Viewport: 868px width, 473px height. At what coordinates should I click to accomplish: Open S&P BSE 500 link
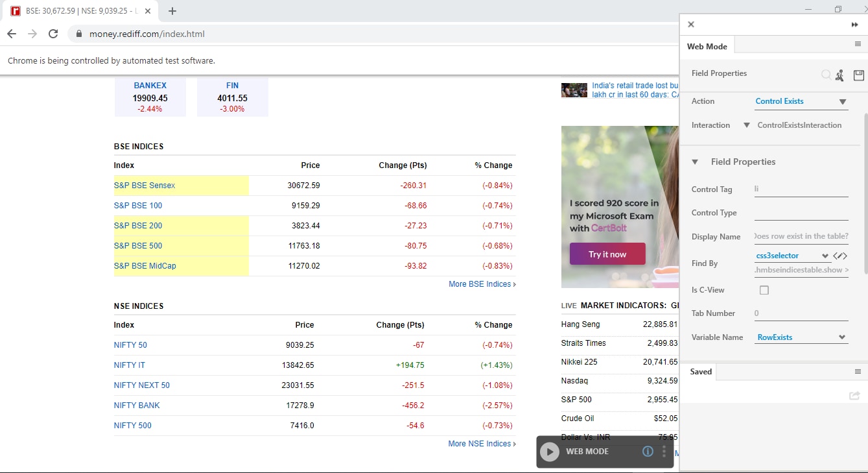(x=138, y=246)
